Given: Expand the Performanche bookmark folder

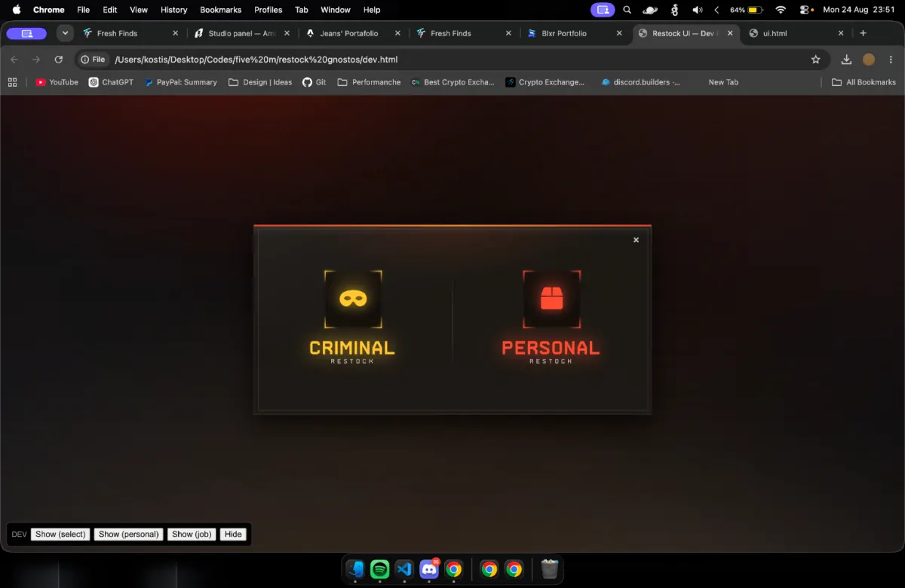Looking at the screenshot, I should coord(370,82).
